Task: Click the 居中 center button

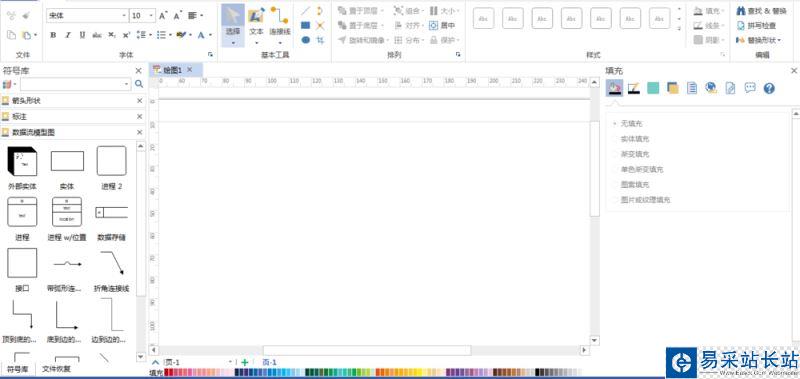Action: 442,25
